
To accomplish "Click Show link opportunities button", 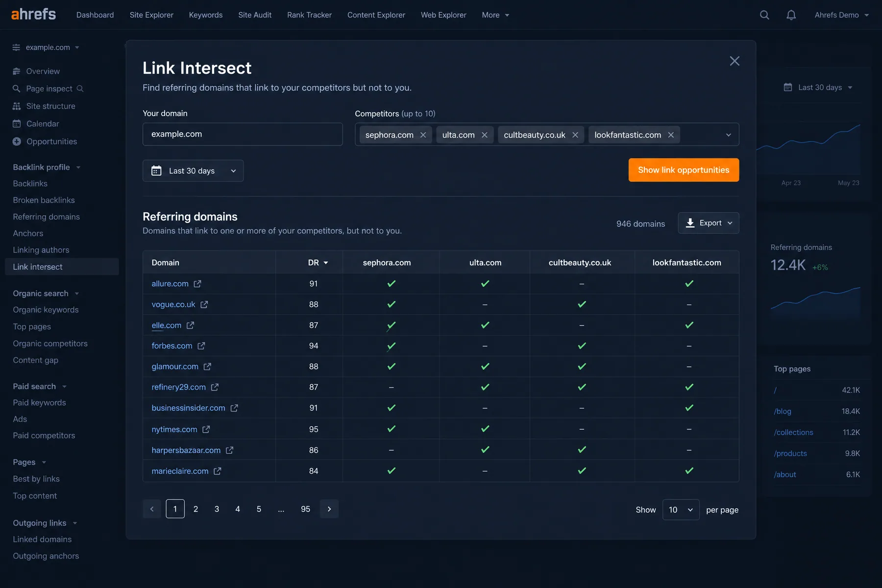I will [x=684, y=170].
